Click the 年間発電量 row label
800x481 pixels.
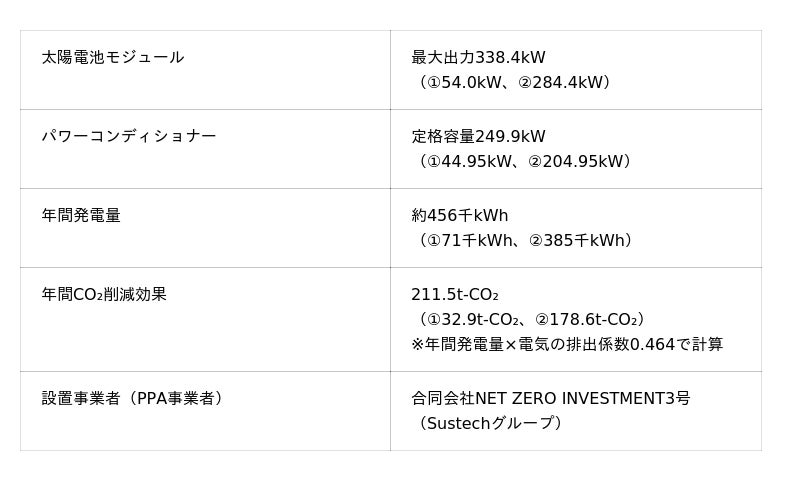point(81,216)
